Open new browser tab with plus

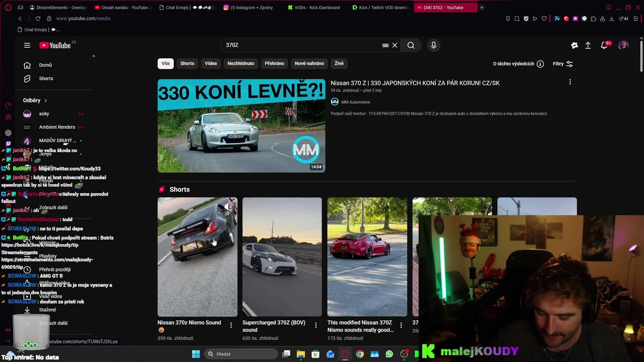point(481,8)
